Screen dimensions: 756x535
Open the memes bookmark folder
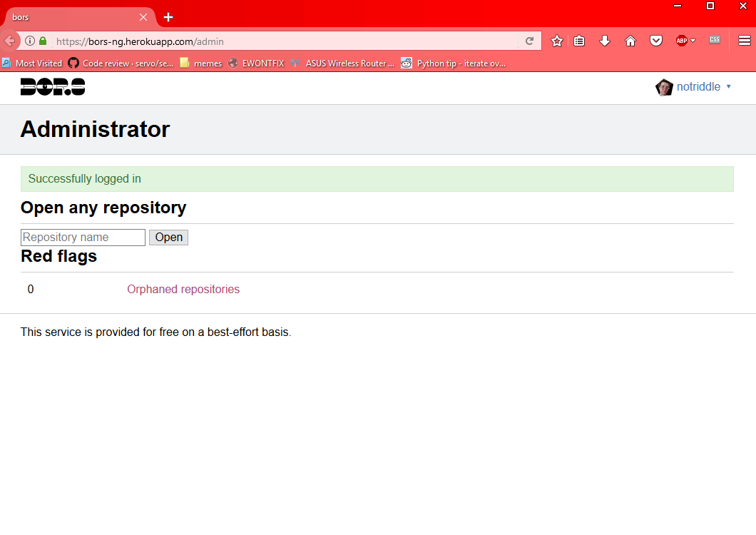[x=201, y=63]
